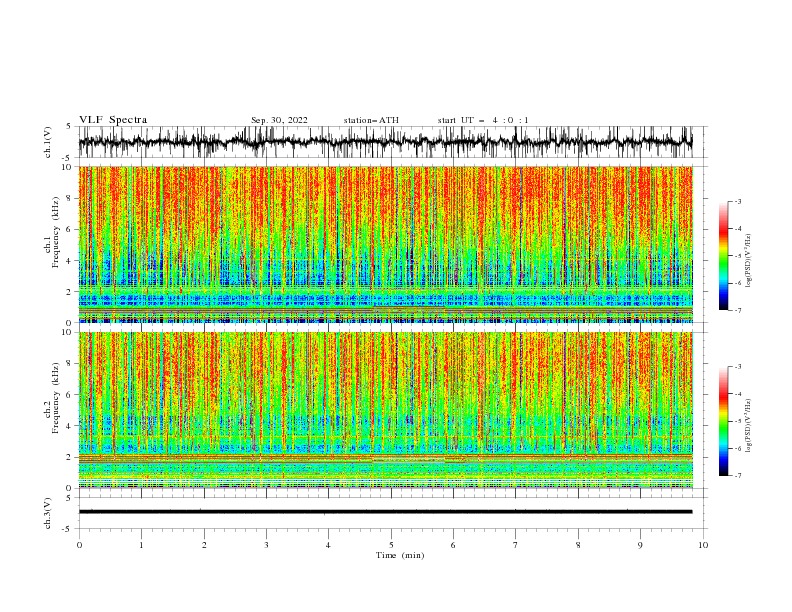Screen dimensions: 792x612
Task: Click the upper color bar's log(PSD) label
Action: click(x=749, y=261)
